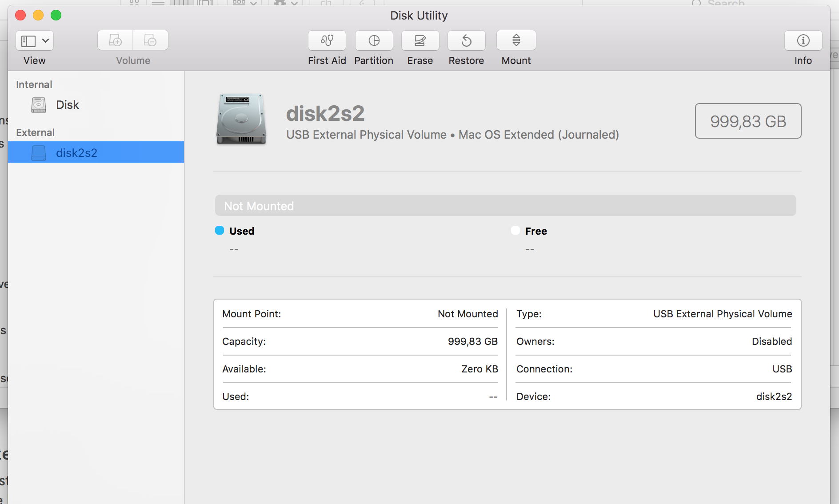This screenshot has height=504, width=839.
Task: Click the Mount Point value Not Mounted
Action: 468,314
